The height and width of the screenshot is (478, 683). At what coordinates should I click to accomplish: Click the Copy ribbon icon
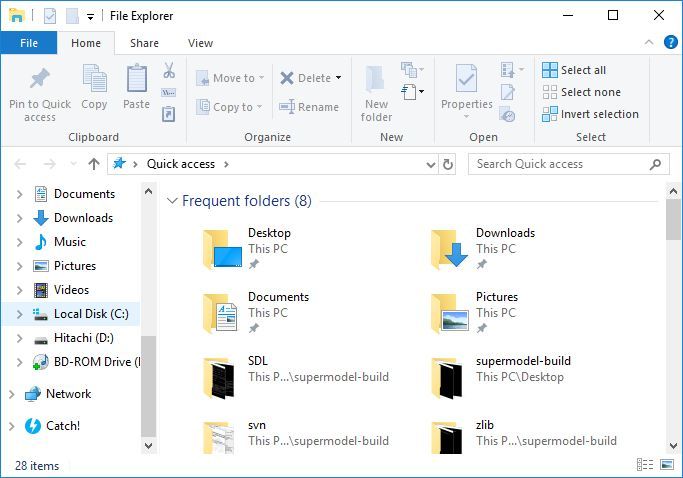pos(95,78)
